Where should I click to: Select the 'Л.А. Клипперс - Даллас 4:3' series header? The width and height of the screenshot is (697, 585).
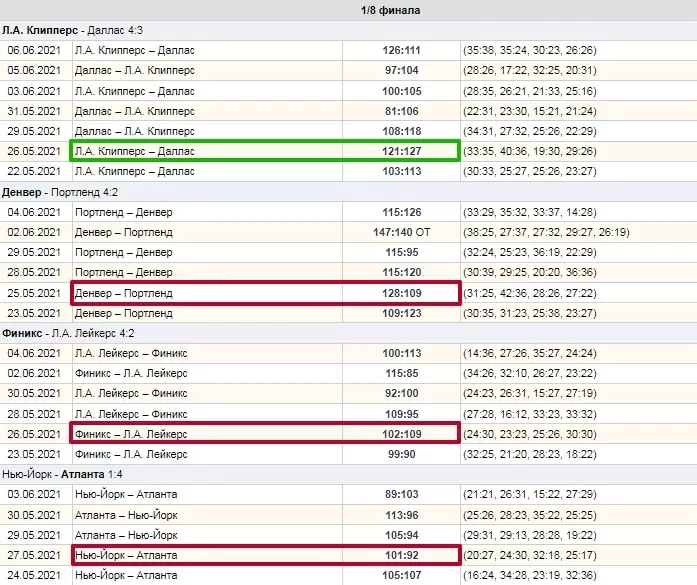72,31
